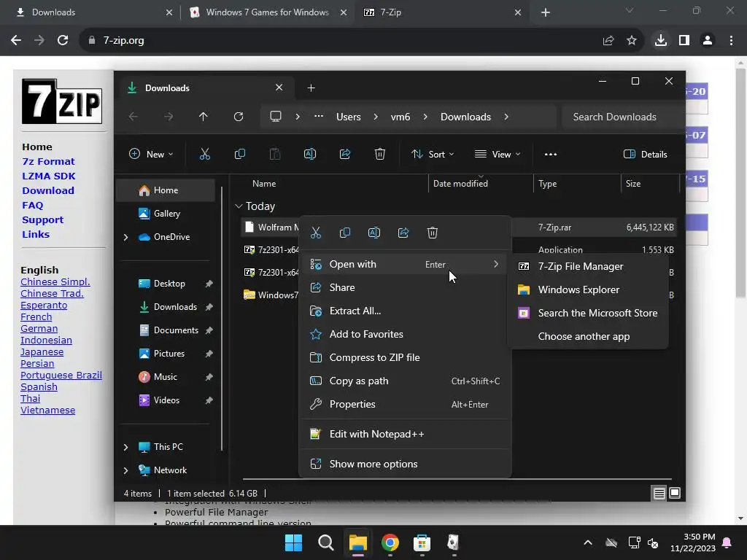Screen dimensions: 747x560
Task: Go up one folder level
Action: 204,117
